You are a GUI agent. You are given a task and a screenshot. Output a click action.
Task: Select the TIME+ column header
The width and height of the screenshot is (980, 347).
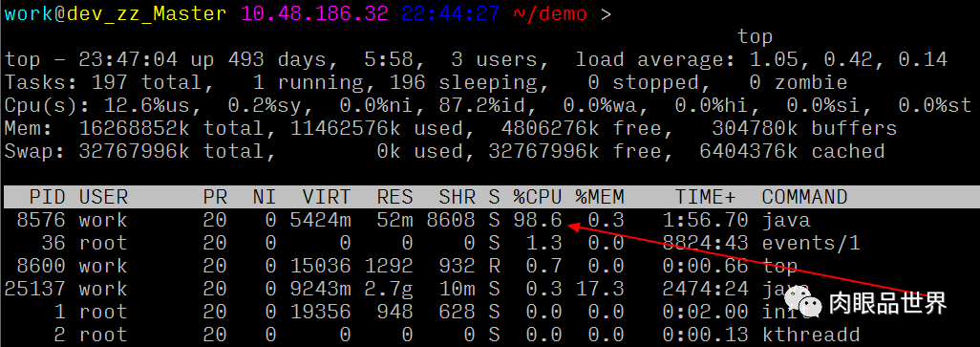pyautogui.click(x=705, y=197)
